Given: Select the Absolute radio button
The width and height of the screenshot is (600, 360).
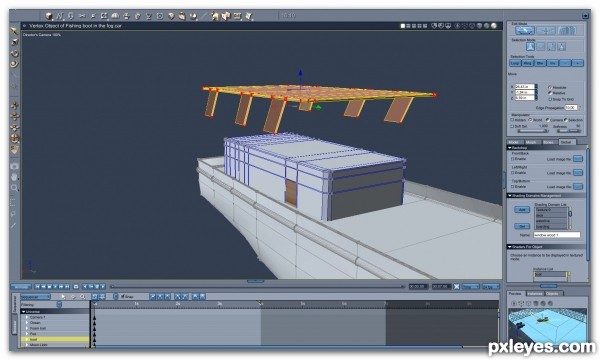Looking at the screenshot, I should pos(550,87).
